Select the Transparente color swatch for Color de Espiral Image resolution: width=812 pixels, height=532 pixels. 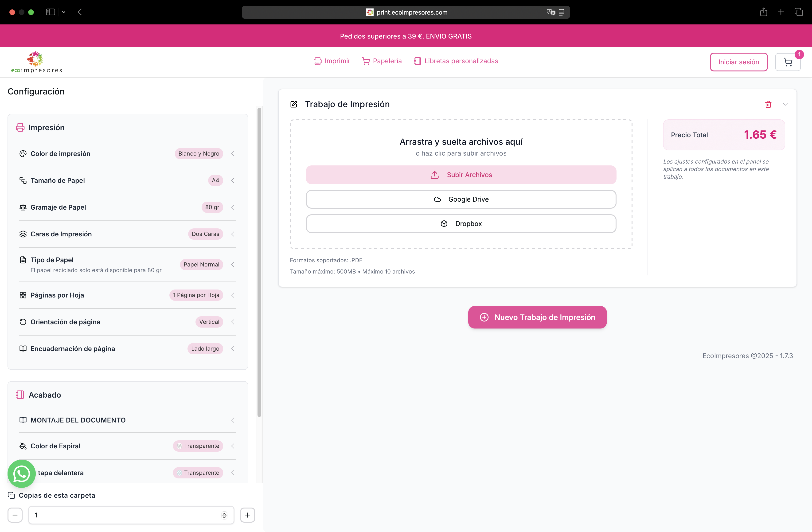tap(198, 446)
